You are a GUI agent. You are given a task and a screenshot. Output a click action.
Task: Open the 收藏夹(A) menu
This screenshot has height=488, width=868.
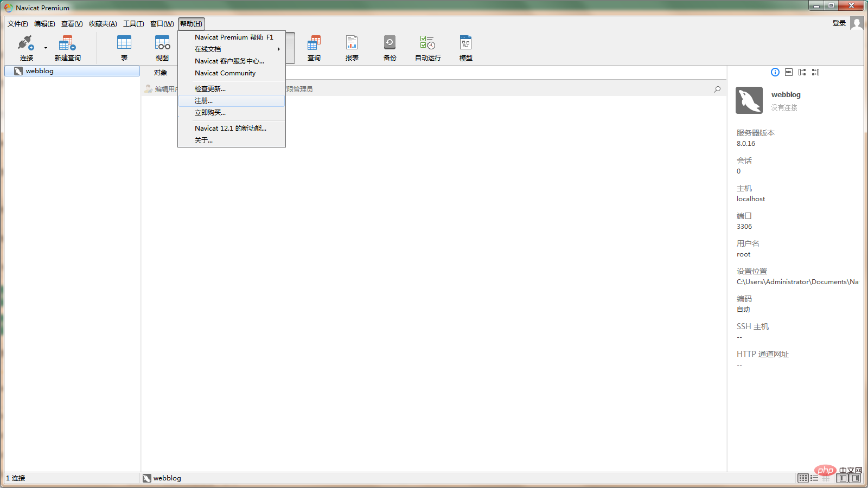point(103,24)
